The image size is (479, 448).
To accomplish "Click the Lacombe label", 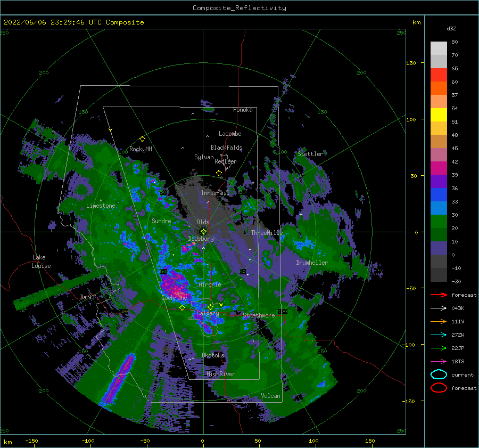I will click(x=230, y=134).
